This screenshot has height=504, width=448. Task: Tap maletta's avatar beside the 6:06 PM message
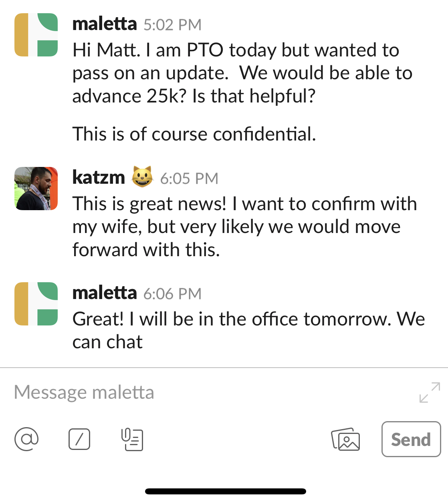click(36, 304)
